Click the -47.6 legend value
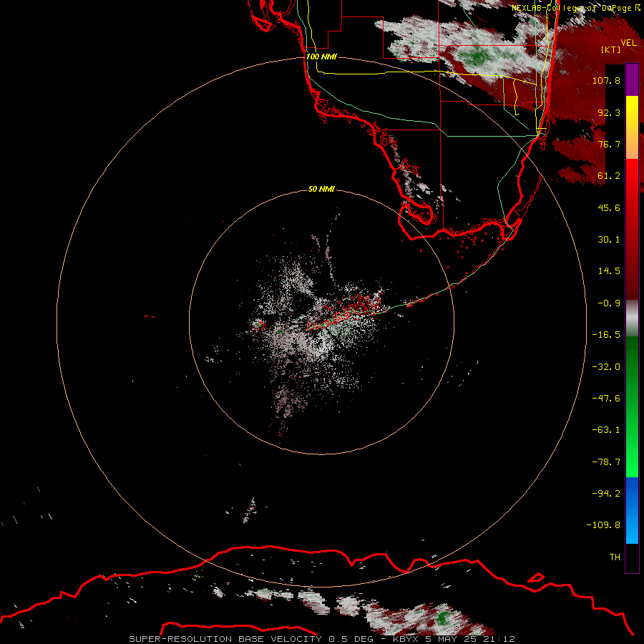 [606, 399]
